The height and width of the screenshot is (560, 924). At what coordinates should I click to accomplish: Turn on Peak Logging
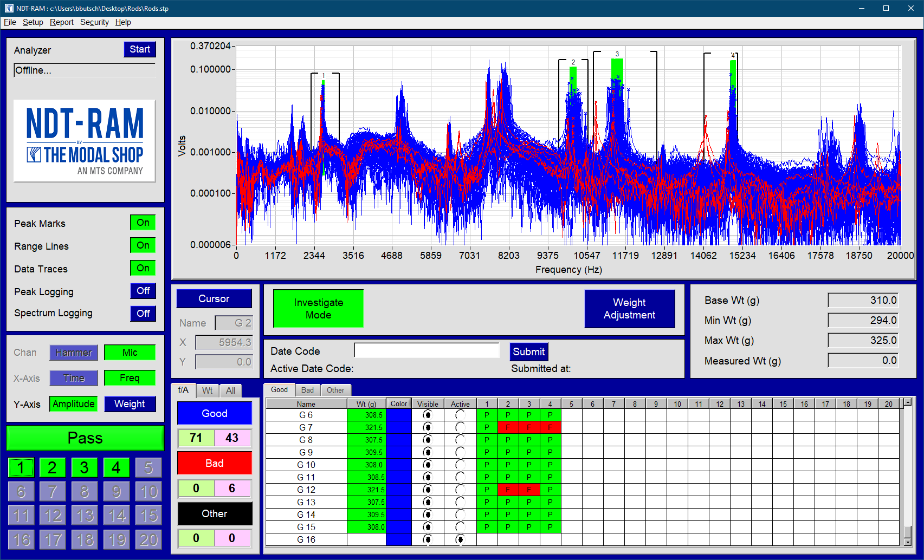tap(143, 291)
